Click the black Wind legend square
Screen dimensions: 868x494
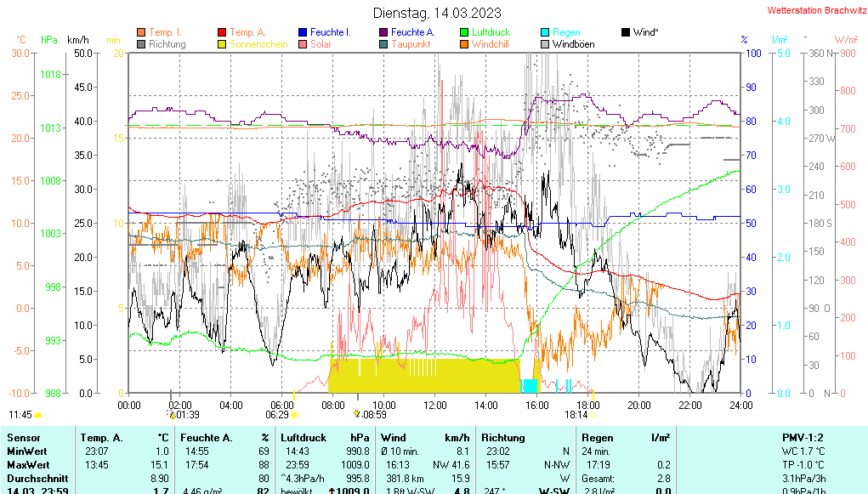(626, 32)
